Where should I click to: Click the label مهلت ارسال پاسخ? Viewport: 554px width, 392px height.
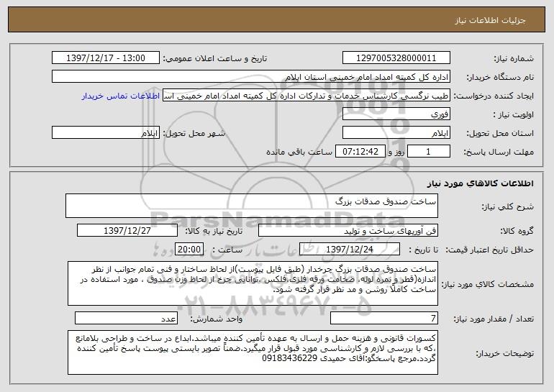[498, 152]
